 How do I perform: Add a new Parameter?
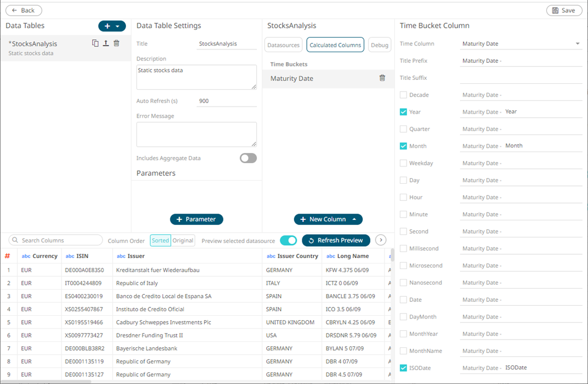196,219
